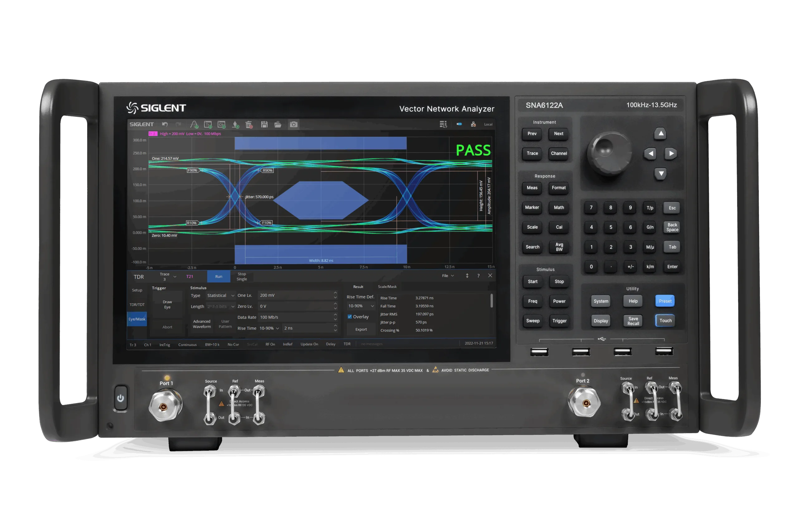Toggle the Overlay checkbox
This screenshot has width=798, height=532.
coord(350,317)
